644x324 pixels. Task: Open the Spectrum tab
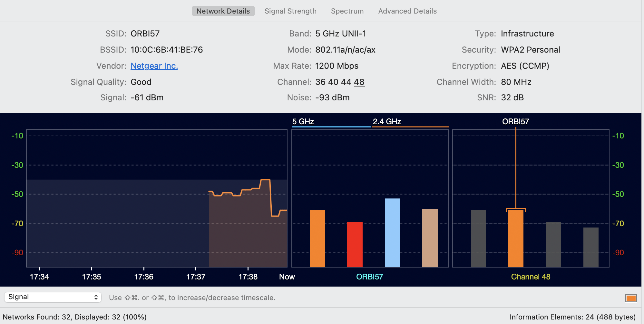pyautogui.click(x=347, y=11)
